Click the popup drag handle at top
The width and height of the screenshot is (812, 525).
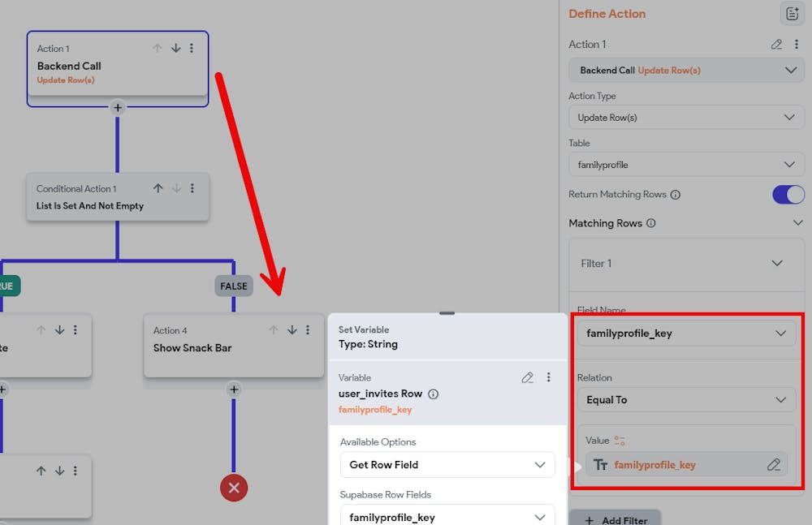point(447,313)
